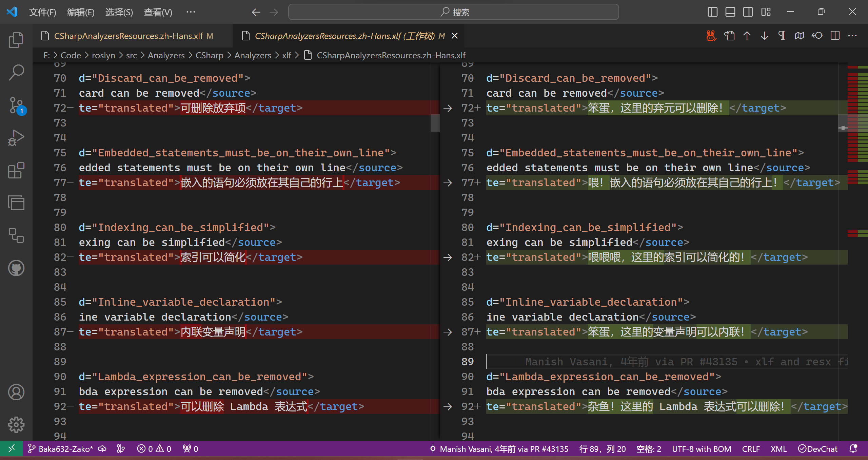Revert change with arrow at line 82
Viewport: 868px width, 460px height.
pyautogui.click(x=448, y=257)
